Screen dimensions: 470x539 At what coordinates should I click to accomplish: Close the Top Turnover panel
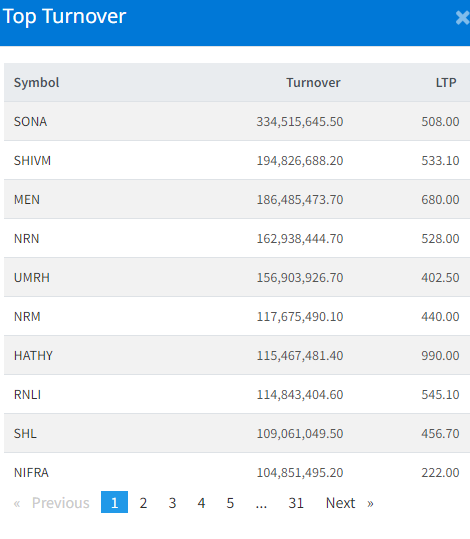[462, 18]
